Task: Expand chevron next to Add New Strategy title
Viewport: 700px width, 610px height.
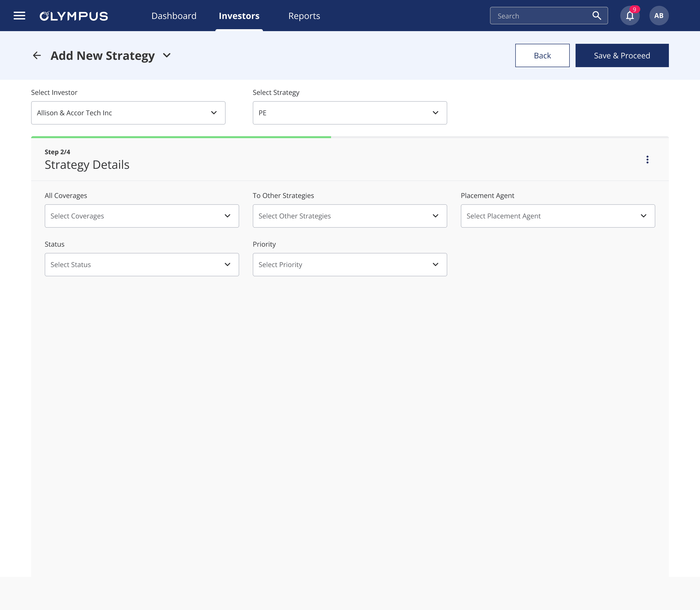Action: pyautogui.click(x=167, y=55)
